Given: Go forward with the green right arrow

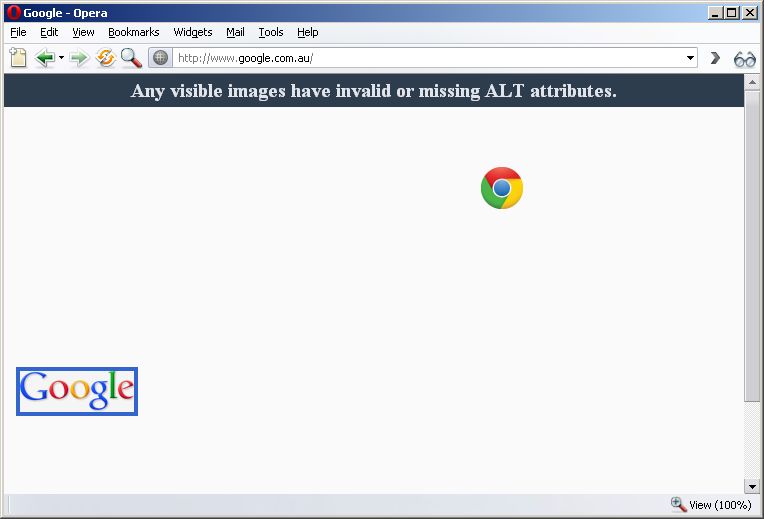Looking at the screenshot, I should click(78, 58).
